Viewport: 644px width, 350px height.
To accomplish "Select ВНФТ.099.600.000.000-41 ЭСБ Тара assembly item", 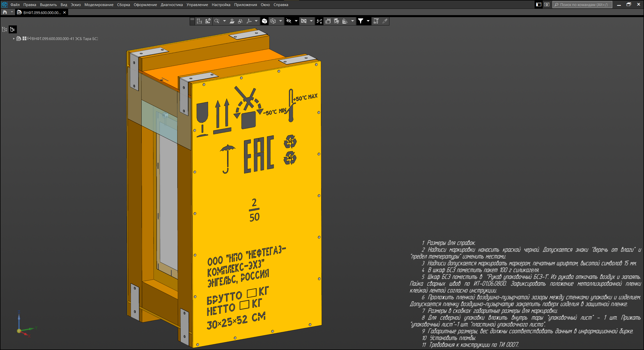I will point(65,39).
